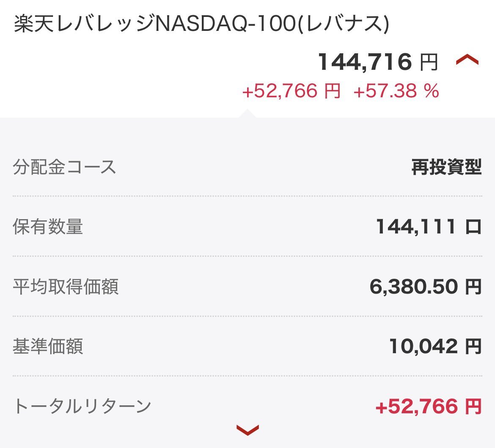Click the 円 unit beside 144,716
Screen dimensions: 495x448
429,62
